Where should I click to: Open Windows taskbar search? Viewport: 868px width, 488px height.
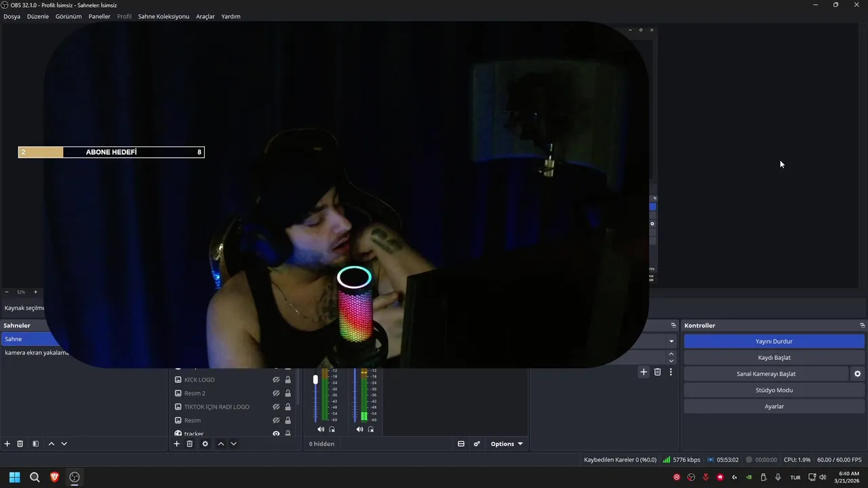click(x=35, y=477)
